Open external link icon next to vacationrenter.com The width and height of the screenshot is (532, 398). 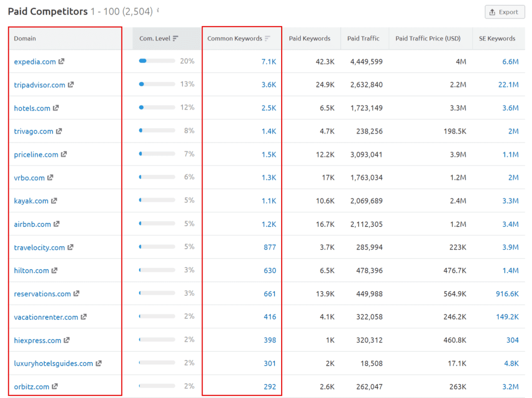84,317
